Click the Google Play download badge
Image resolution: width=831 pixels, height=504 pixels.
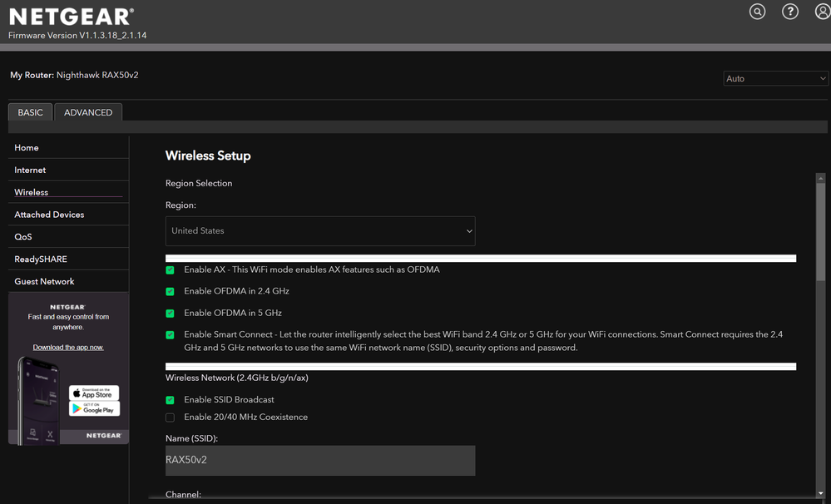click(94, 408)
